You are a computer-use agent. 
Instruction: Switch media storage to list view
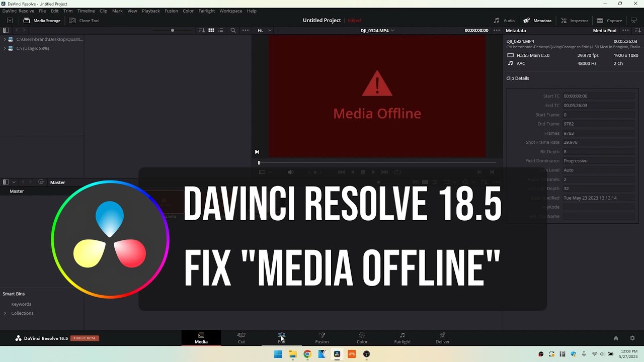[221, 30]
